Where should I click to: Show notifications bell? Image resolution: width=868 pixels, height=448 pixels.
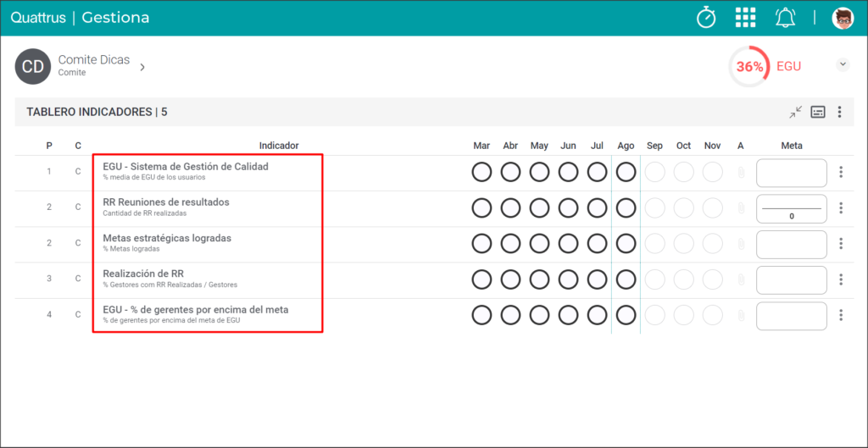tap(785, 18)
